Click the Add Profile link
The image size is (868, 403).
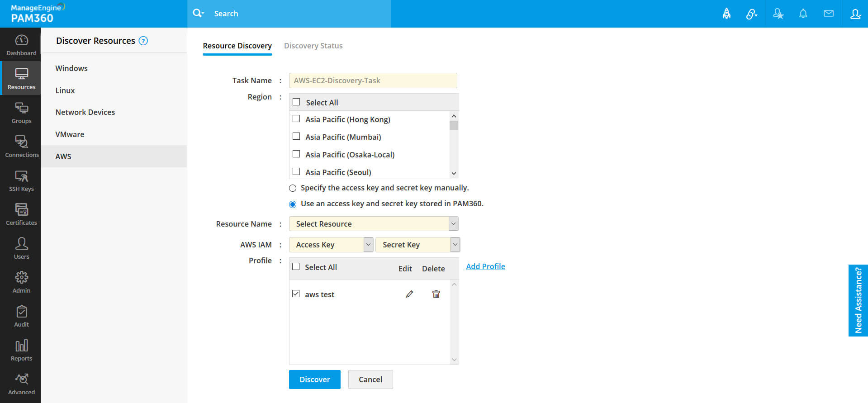(485, 266)
